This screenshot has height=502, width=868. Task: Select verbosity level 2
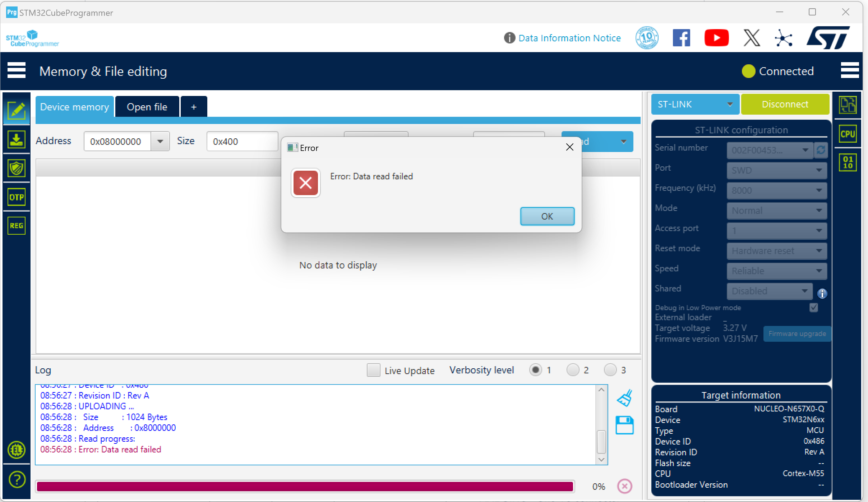[573, 370]
